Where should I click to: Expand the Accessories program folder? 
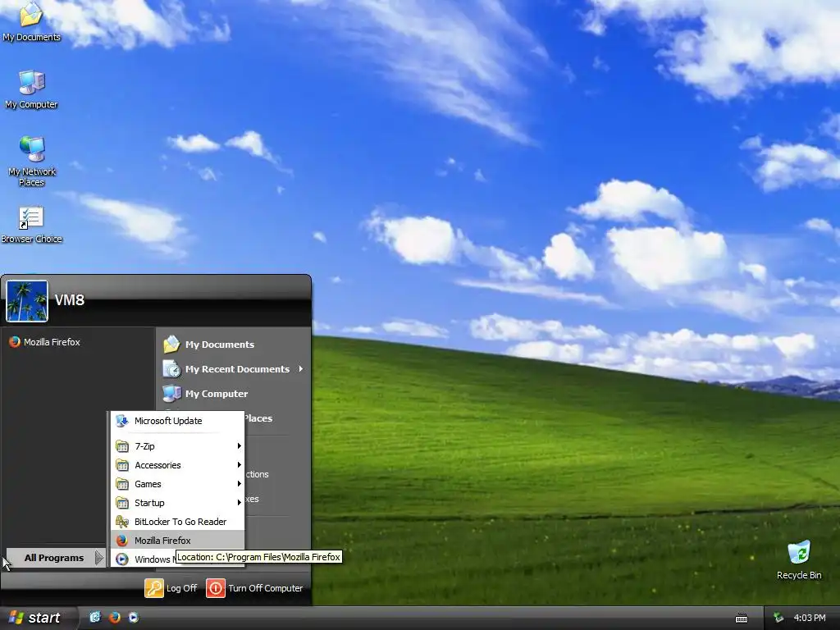pos(177,465)
